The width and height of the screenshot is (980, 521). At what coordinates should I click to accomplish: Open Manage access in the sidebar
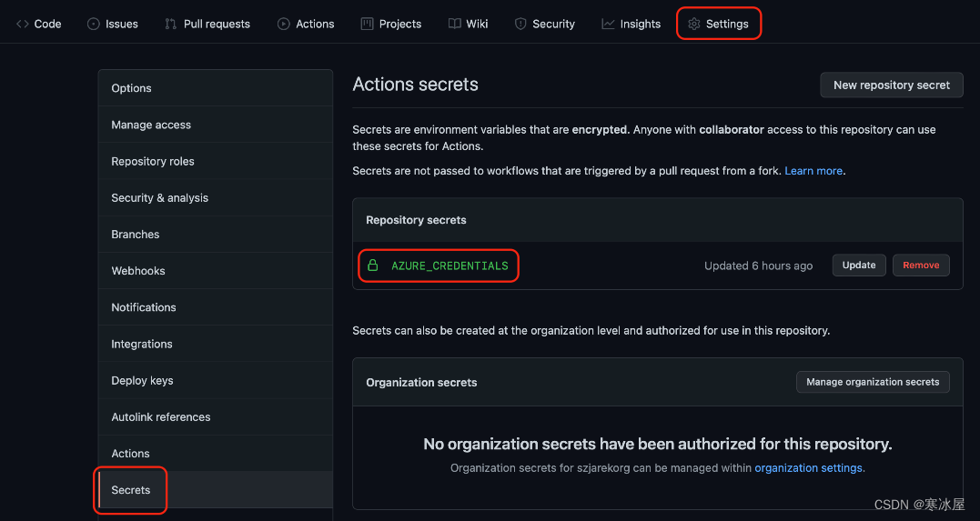tap(215, 125)
